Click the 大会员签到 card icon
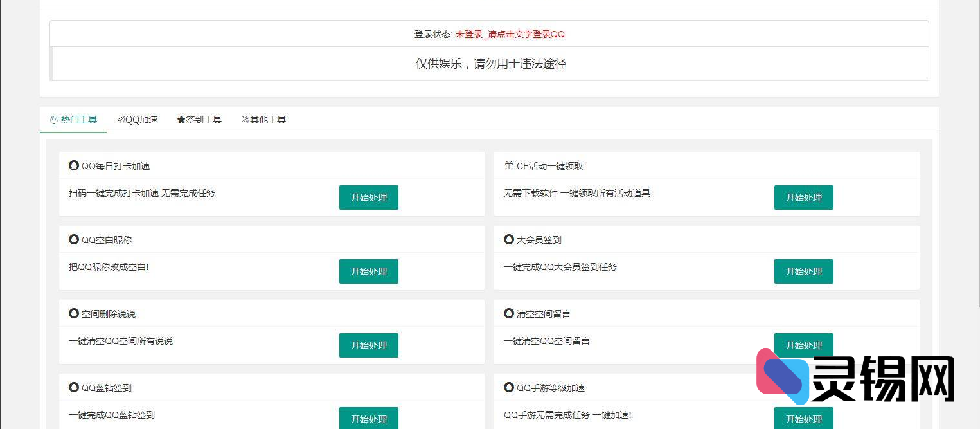Image resolution: width=980 pixels, height=429 pixels. pos(508,239)
